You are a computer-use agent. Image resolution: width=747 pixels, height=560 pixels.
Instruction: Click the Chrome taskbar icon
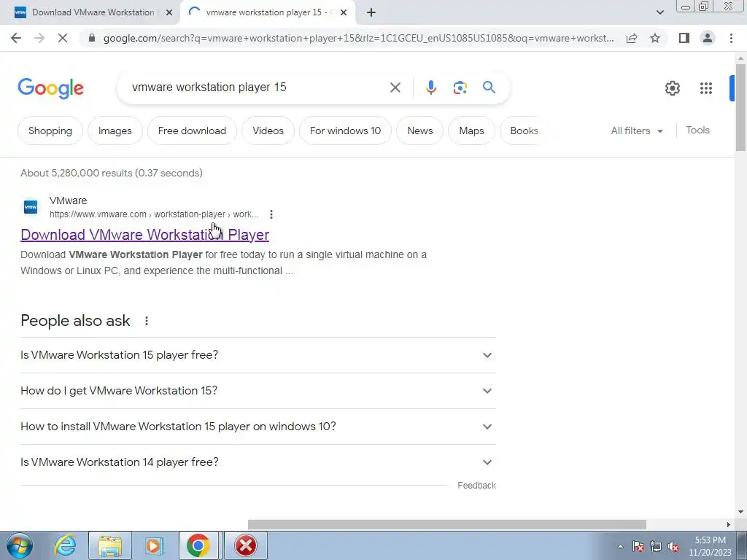point(198,545)
